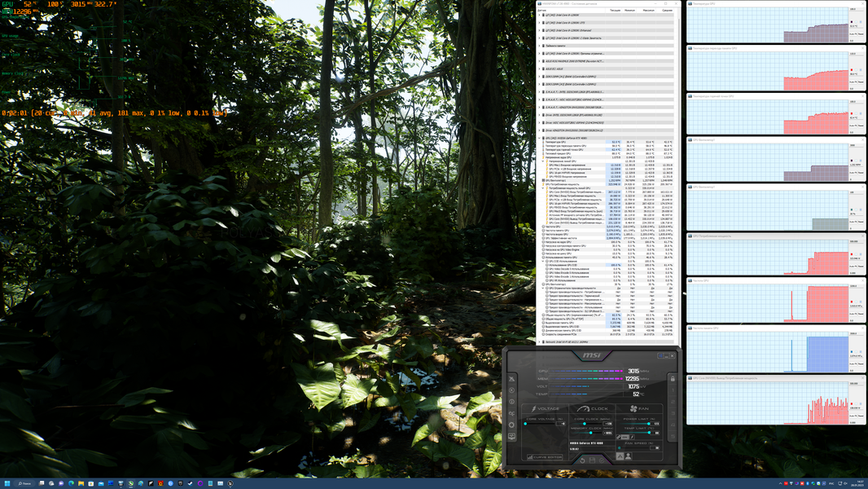Click the blue GPU memory clock graph
Image resolution: width=868 pixels, height=489 pixels.
pyautogui.click(x=769, y=354)
